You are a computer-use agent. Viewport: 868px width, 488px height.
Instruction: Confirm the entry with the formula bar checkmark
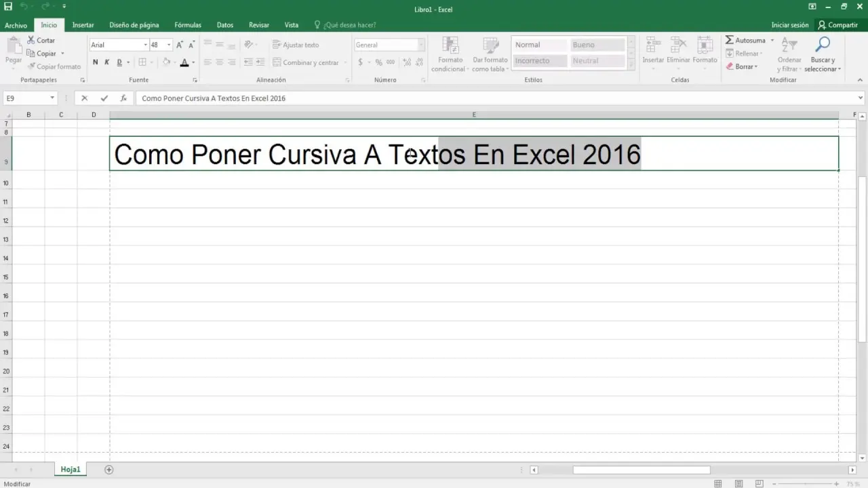click(x=104, y=98)
